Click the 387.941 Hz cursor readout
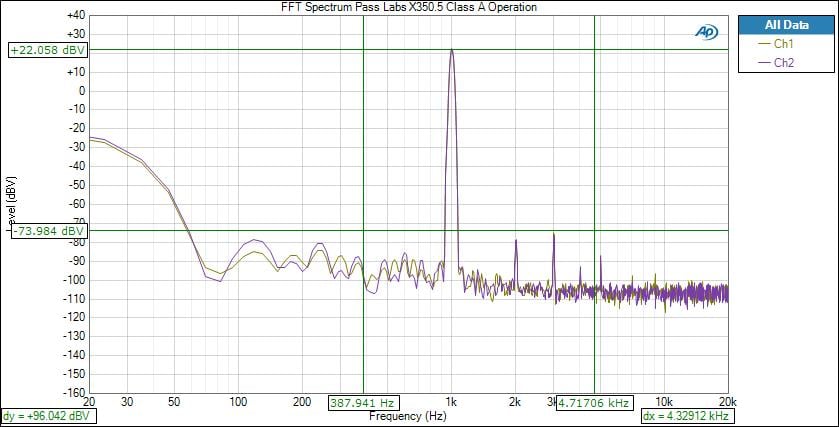839x427 pixels. (363, 403)
